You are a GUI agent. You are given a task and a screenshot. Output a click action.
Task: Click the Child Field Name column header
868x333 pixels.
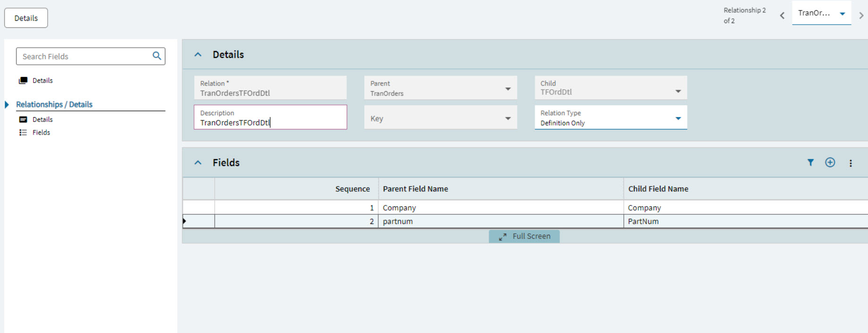(746, 189)
